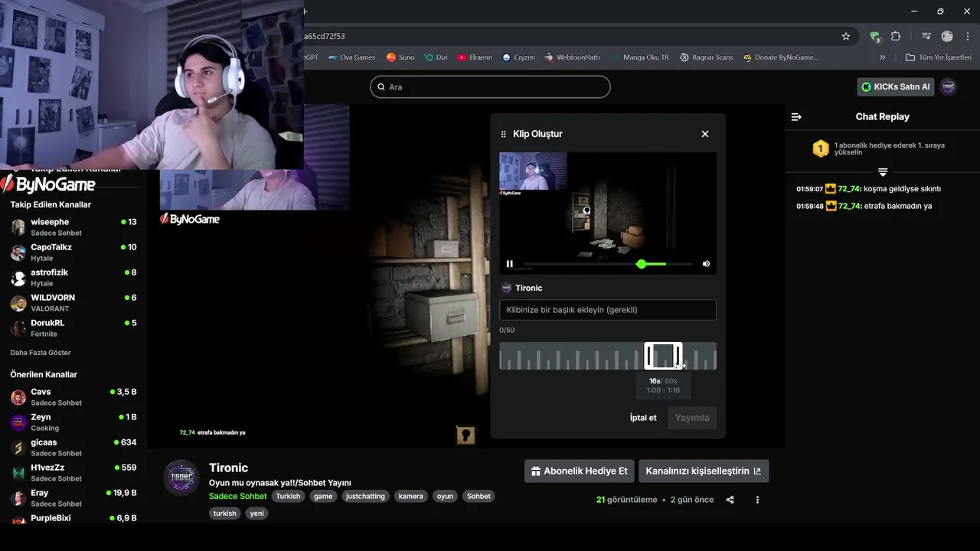Open the H1vezZz recommended channel
Viewport: 980px width, 551px height.
click(73, 472)
